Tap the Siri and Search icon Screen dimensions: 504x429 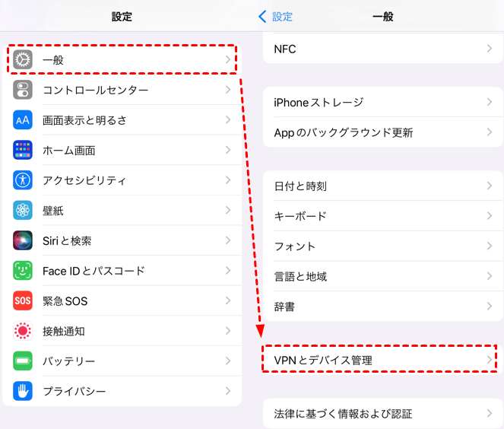tap(23, 240)
